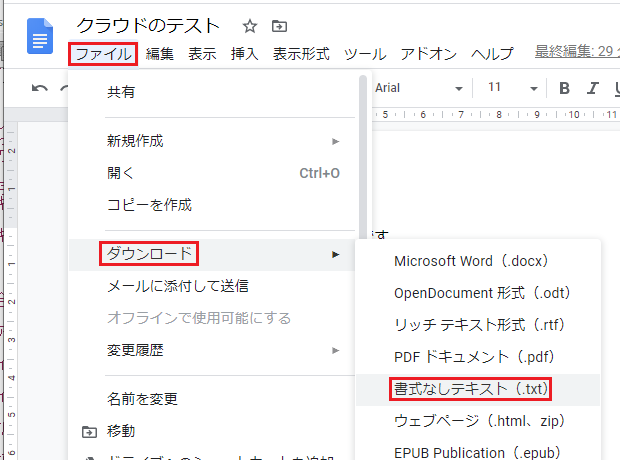The image size is (620, 460).
Task: Open the アドオン menu
Action: (429, 54)
